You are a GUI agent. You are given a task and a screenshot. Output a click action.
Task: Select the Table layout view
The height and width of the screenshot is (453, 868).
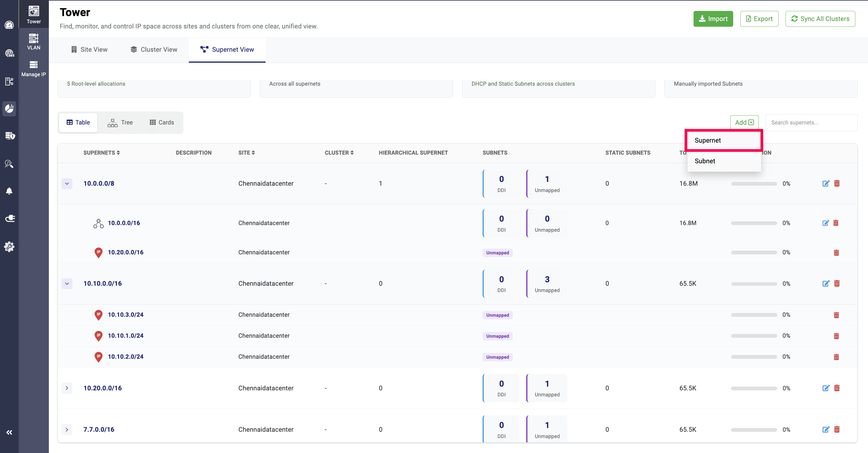pyautogui.click(x=78, y=122)
